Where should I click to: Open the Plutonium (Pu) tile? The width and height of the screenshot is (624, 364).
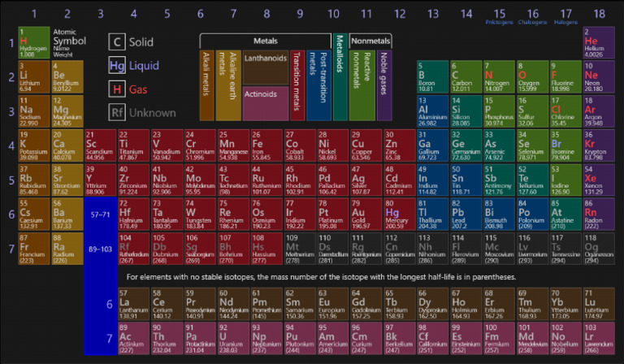pyautogui.click(x=300, y=338)
